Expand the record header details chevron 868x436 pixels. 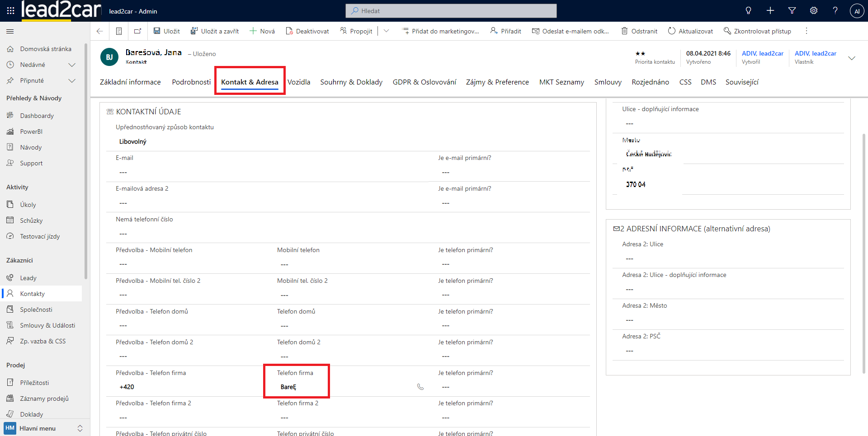pos(851,58)
